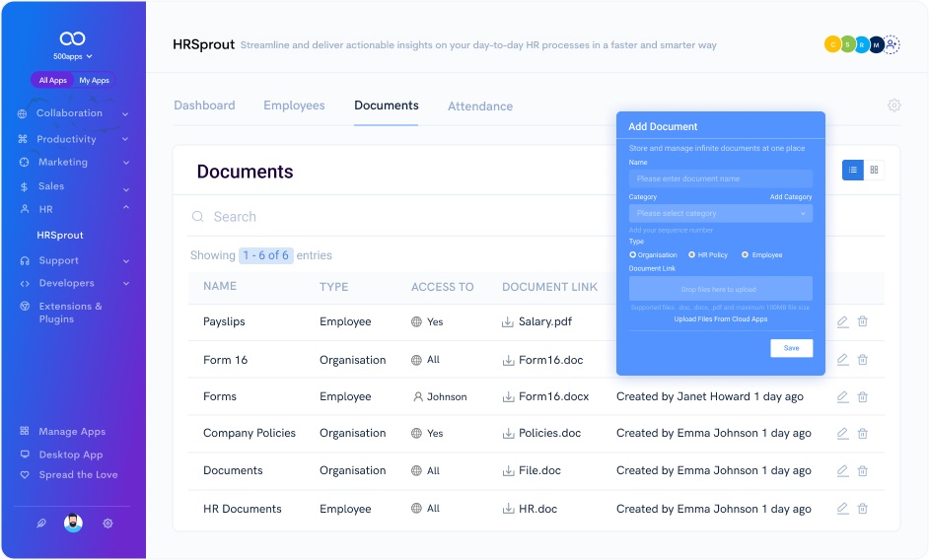Click the document name input field

point(721,178)
